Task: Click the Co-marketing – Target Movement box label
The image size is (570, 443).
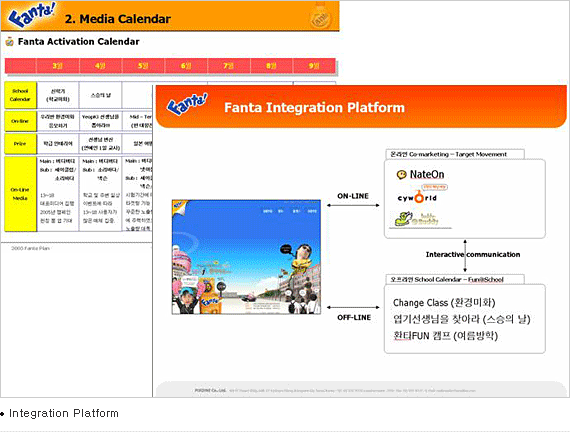Action: pos(455,154)
